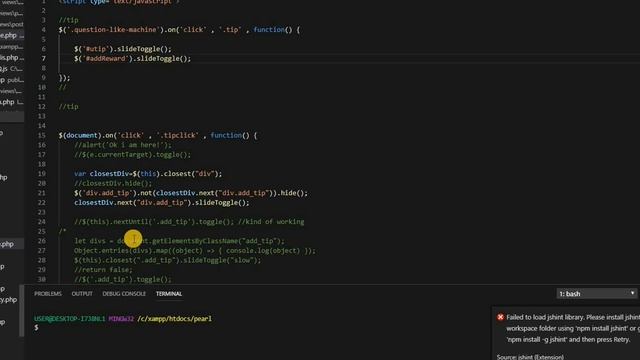The image size is (640, 360).
Task: Click '.hide();' at end of line 21
Action: 293,193
